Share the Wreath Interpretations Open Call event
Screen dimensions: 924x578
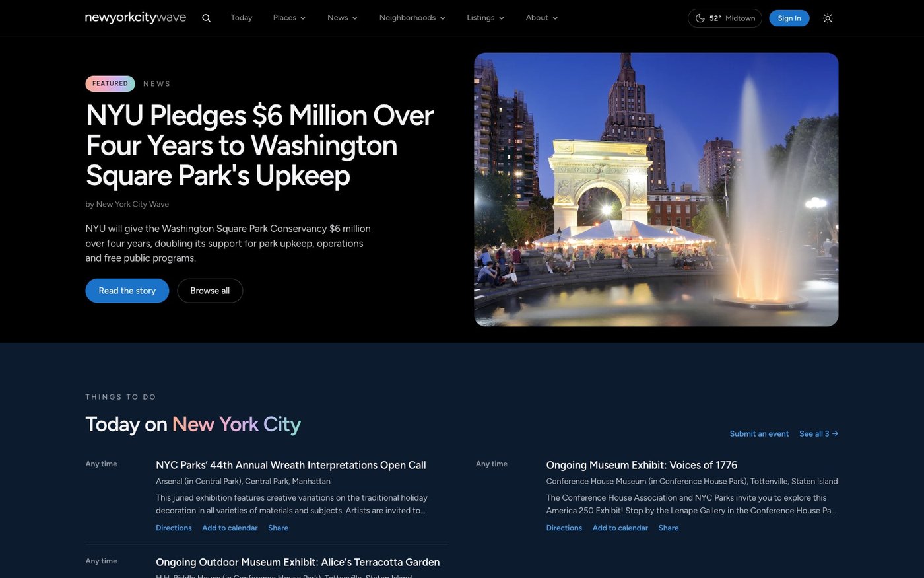(x=278, y=528)
